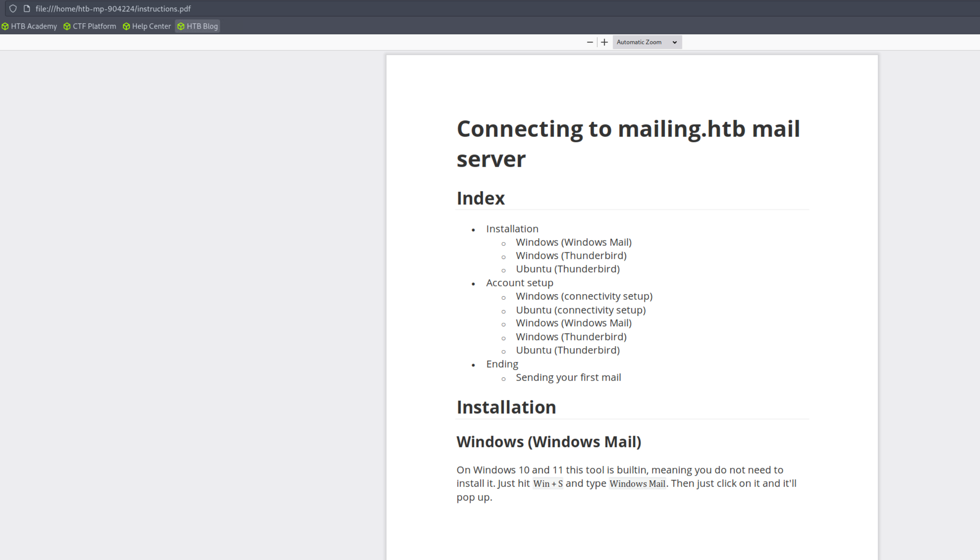Screen dimensions: 980x560
Task: Click the zoom in plus icon
Action: click(x=604, y=42)
